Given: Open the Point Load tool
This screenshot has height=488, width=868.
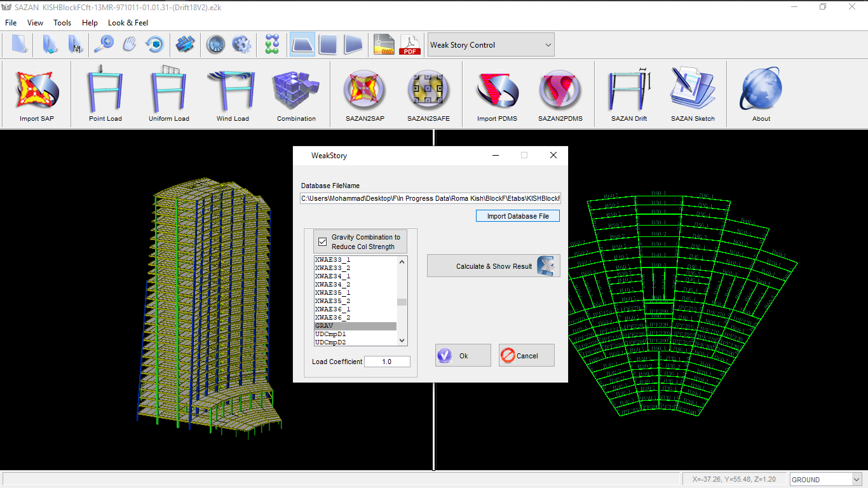Looking at the screenshot, I should click(x=105, y=93).
